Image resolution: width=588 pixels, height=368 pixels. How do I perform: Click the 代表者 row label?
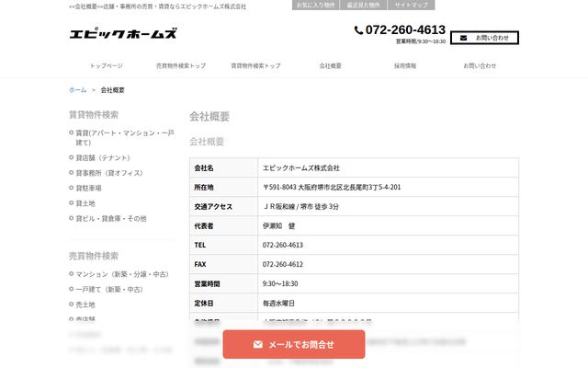204,226
